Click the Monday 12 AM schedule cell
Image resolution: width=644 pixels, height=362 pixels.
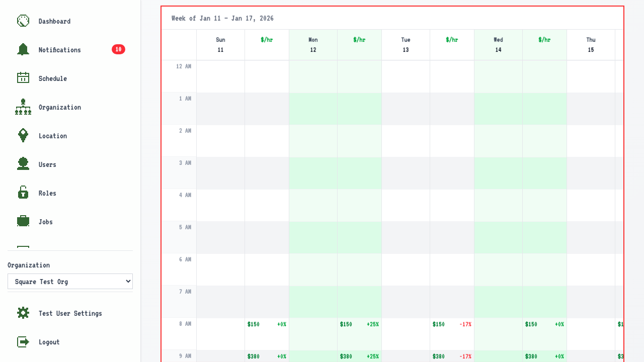coord(313,76)
